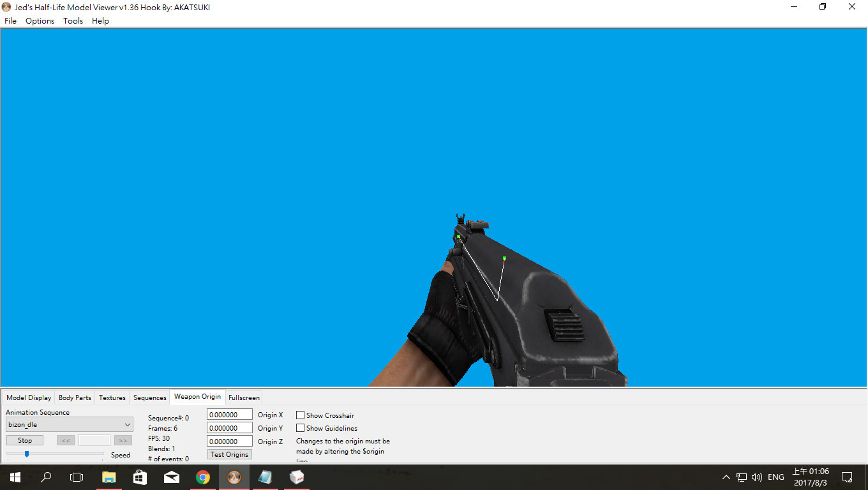Click the Origin X input field
Image resolution: width=868 pixels, height=490 pixels.
coord(229,414)
